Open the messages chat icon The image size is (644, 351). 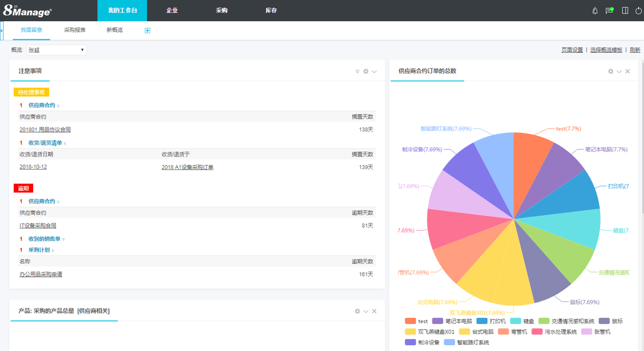click(609, 11)
